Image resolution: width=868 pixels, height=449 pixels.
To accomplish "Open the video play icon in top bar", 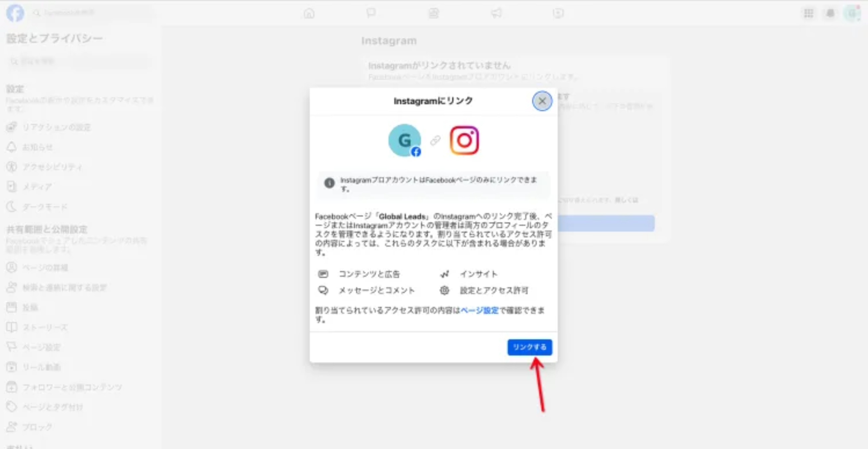I will tap(558, 13).
